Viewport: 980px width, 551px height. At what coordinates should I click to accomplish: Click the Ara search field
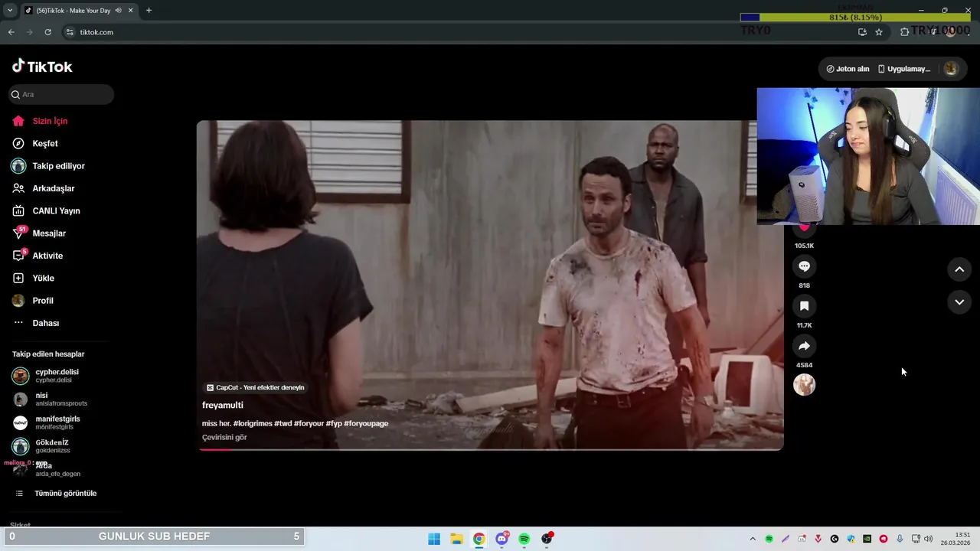pos(61,94)
